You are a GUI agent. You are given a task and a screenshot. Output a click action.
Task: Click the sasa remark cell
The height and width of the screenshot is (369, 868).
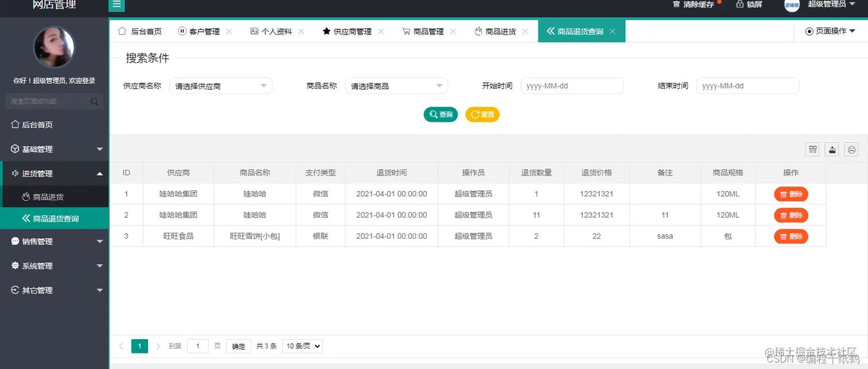tap(665, 236)
